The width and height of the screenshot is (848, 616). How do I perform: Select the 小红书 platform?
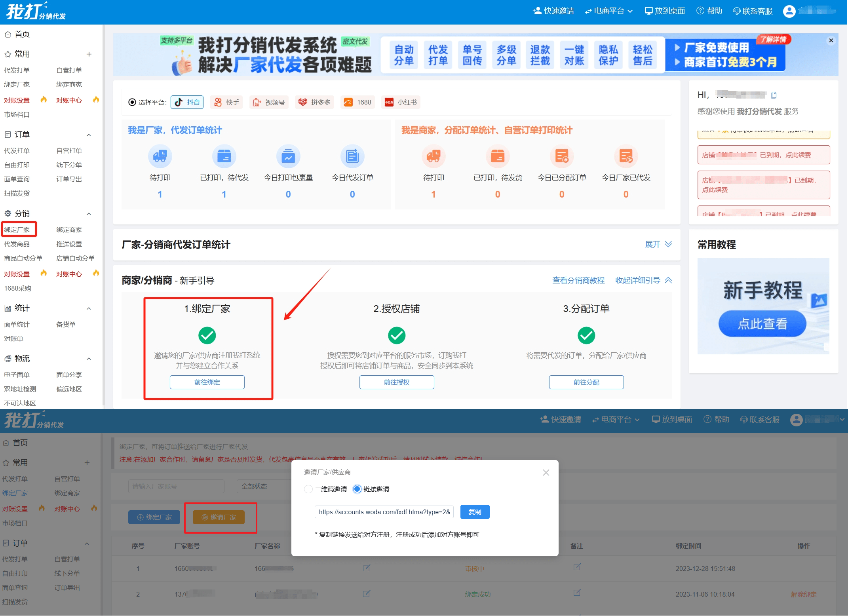401,102
